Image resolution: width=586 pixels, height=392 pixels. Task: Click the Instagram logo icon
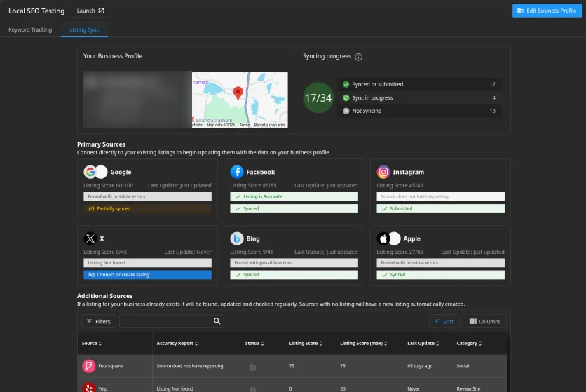[383, 172]
